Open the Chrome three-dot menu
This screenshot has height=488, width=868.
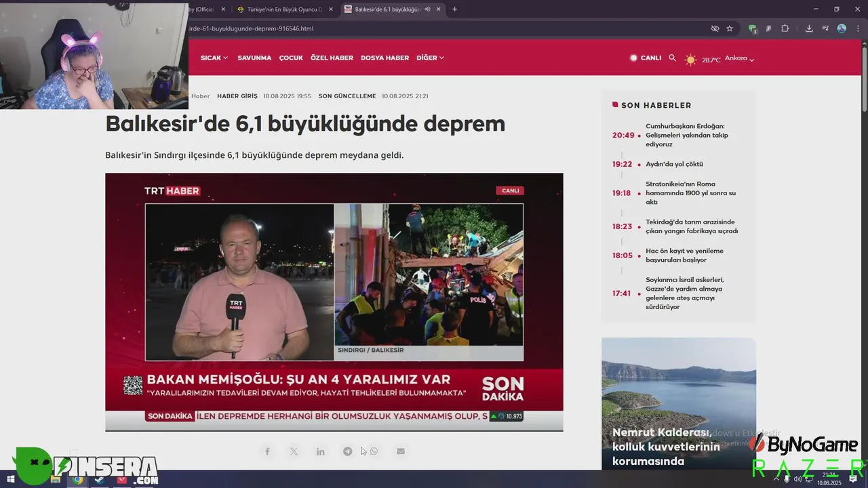tap(857, 28)
